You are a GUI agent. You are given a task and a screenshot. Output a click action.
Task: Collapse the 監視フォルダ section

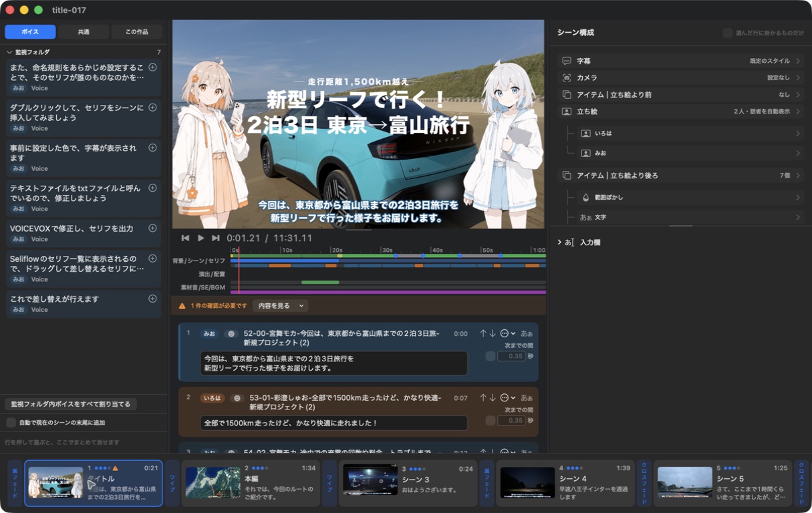[9, 52]
